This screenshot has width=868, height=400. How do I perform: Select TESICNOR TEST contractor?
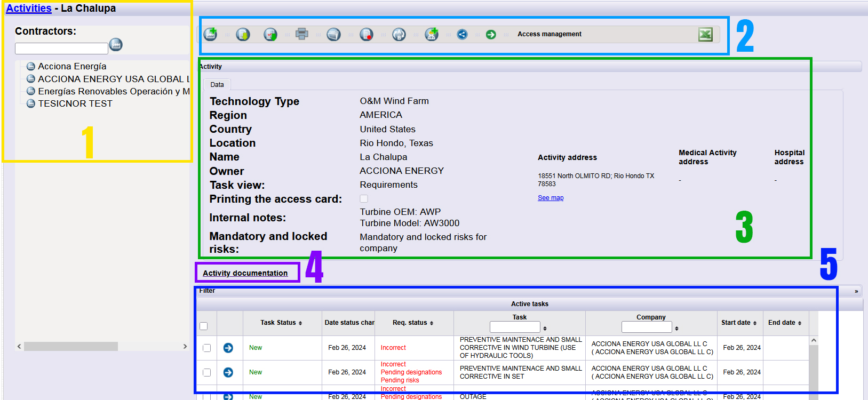pos(75,103)
